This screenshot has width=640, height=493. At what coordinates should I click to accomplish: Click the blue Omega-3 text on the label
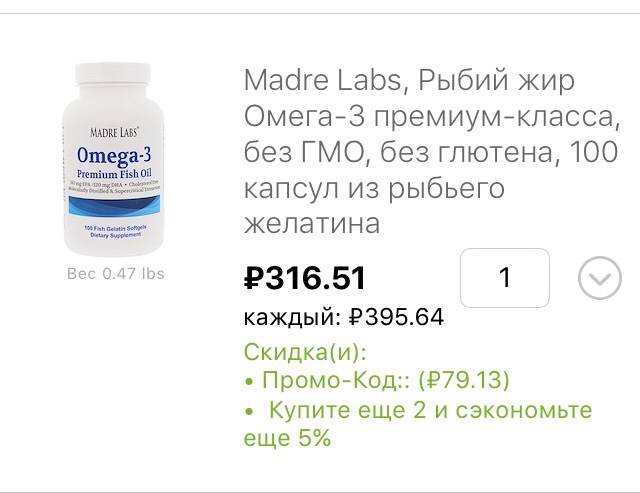[116, 154]
